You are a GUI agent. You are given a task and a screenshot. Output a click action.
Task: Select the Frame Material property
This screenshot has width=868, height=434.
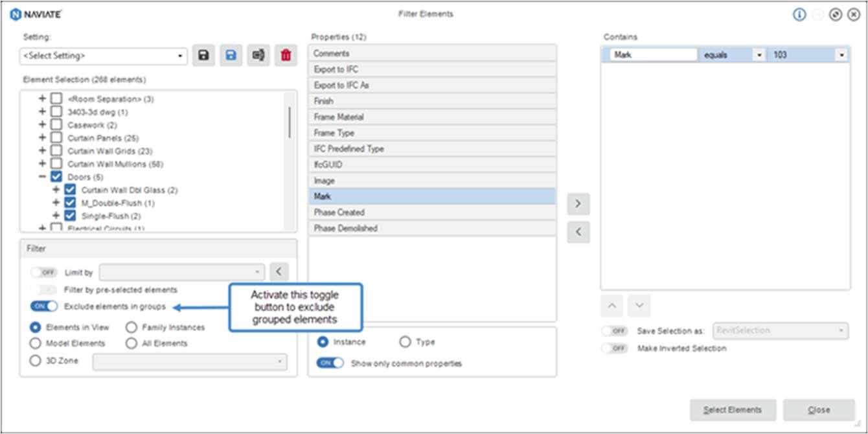tap(432, 117)
